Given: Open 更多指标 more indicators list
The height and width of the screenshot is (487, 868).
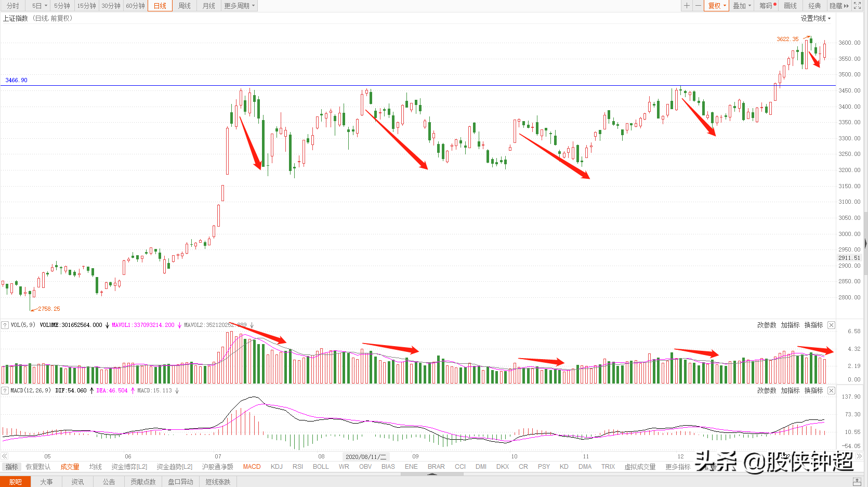Looking at the screenshot, I should 678,467.
